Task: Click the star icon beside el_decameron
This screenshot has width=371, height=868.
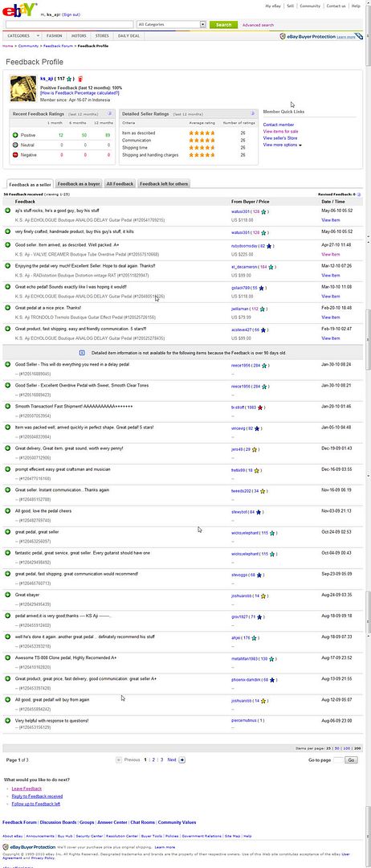Action: (x=272, y=267)
